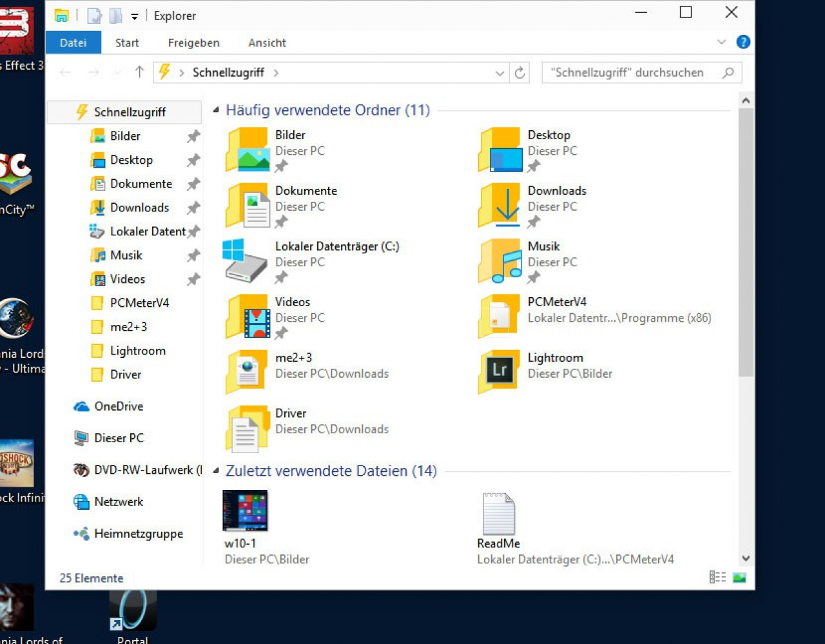Click the search magnifier icon

(x=728, y=73)
